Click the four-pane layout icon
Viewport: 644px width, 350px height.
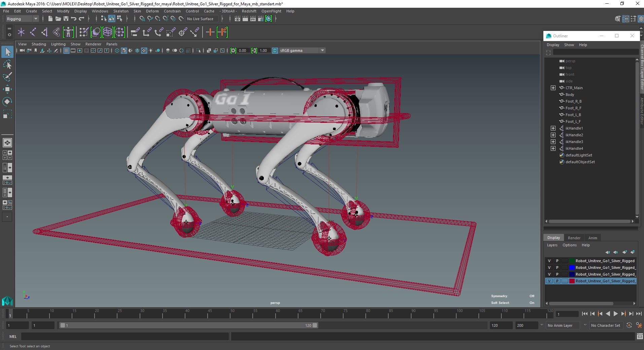pyautogui.click(x=7, y=155)
